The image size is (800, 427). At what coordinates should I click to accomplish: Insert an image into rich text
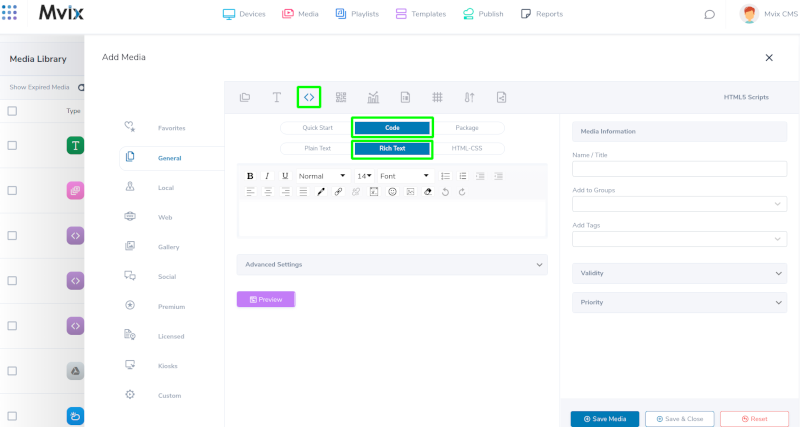tap(410, 192)
